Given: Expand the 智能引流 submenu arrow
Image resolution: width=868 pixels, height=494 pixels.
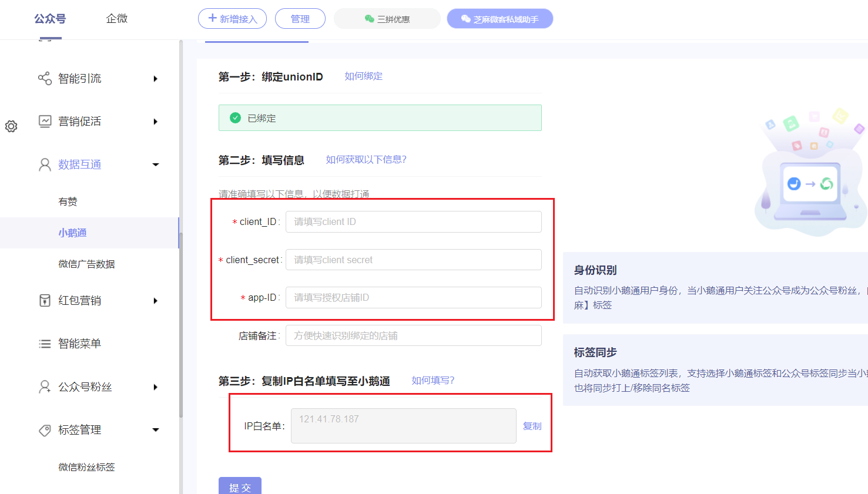Looking at the screenshot, I should tap(155, 79).
